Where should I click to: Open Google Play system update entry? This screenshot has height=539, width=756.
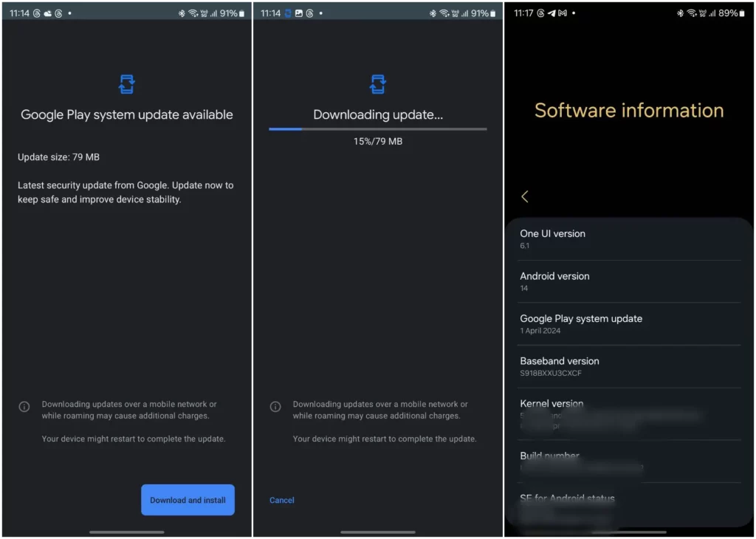pyautogui.click(x=629, y=324)
